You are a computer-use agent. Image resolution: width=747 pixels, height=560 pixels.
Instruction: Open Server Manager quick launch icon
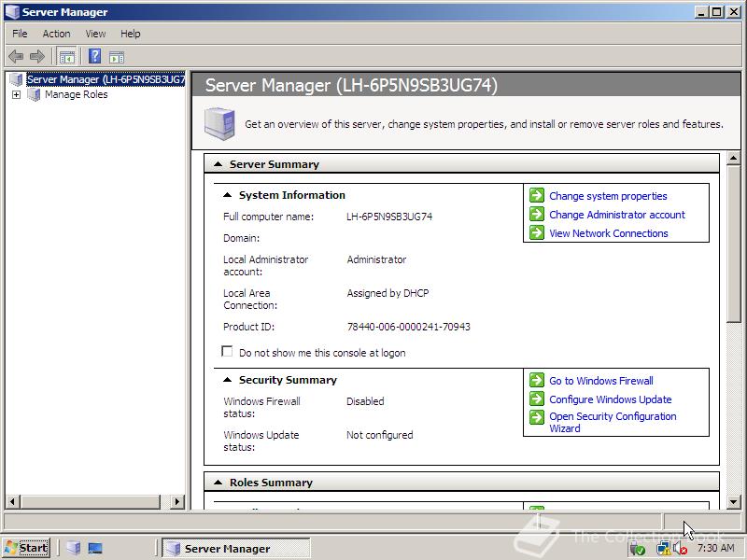point(74,548)
